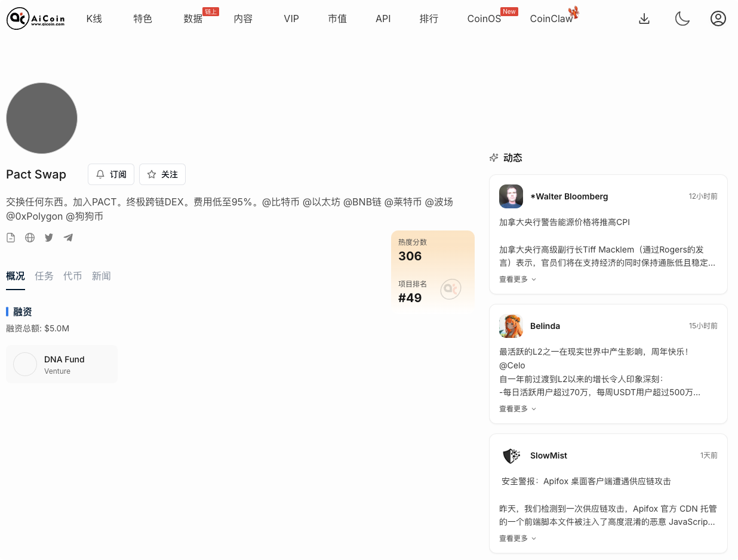Click the Pact Swap avatar image
The height and width of the screenshot is (560, 738).
42,118
